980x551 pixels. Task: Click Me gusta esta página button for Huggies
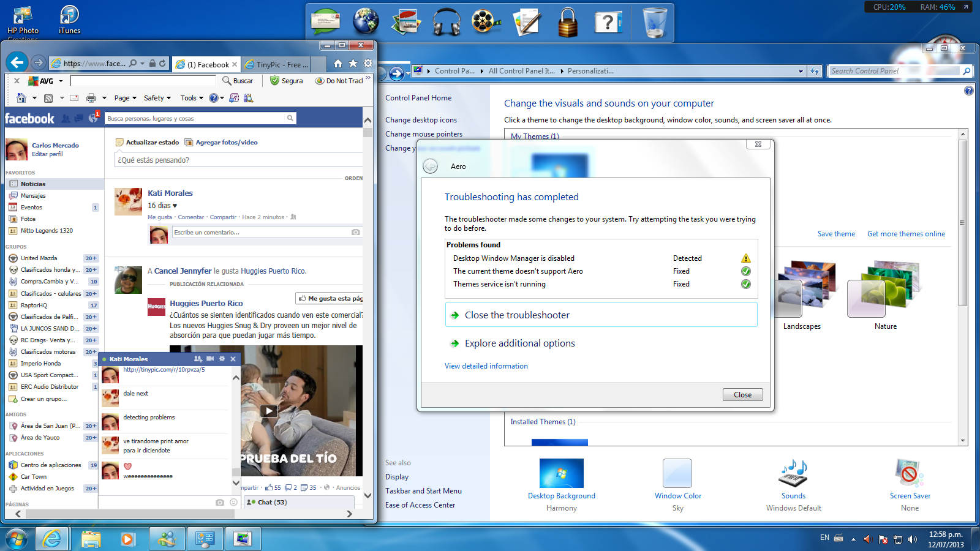[330, 298]
